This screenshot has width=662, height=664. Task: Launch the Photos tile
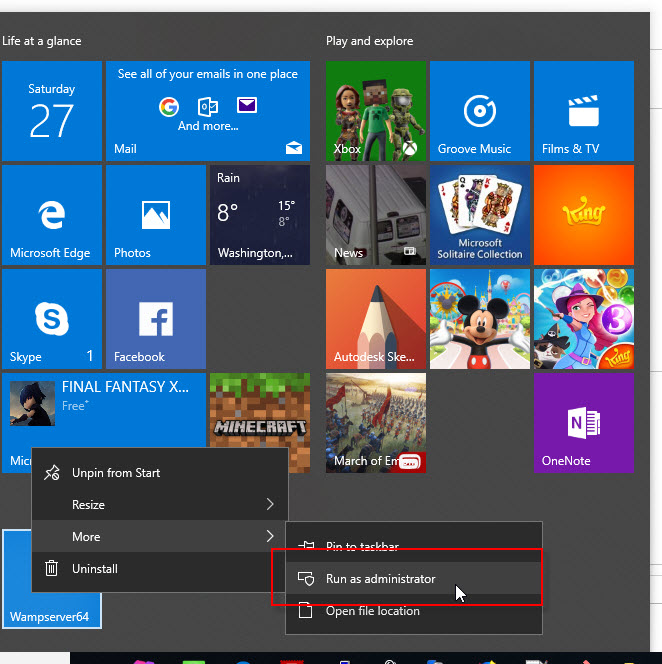155,215
